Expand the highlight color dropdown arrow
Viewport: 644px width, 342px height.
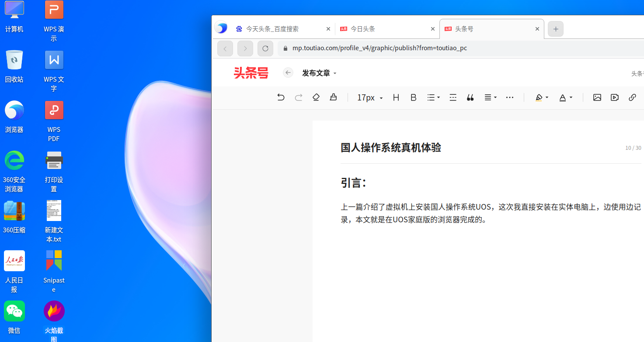click(547, 98)
